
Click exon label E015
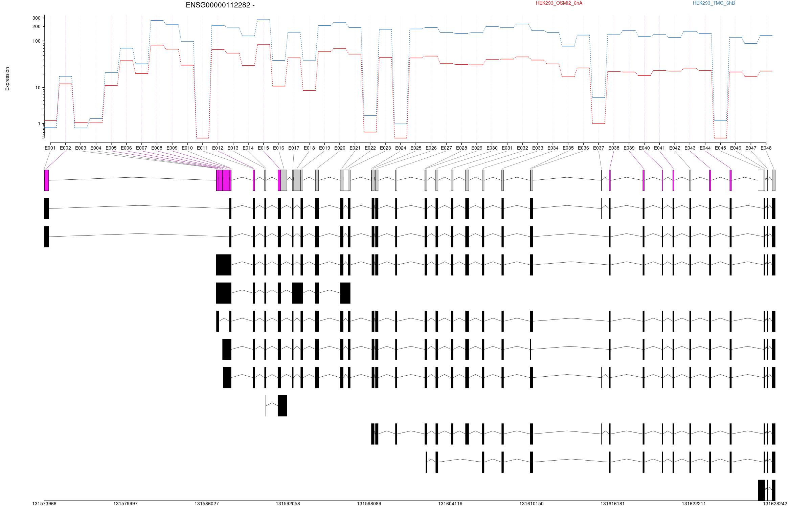pos(263,148)
